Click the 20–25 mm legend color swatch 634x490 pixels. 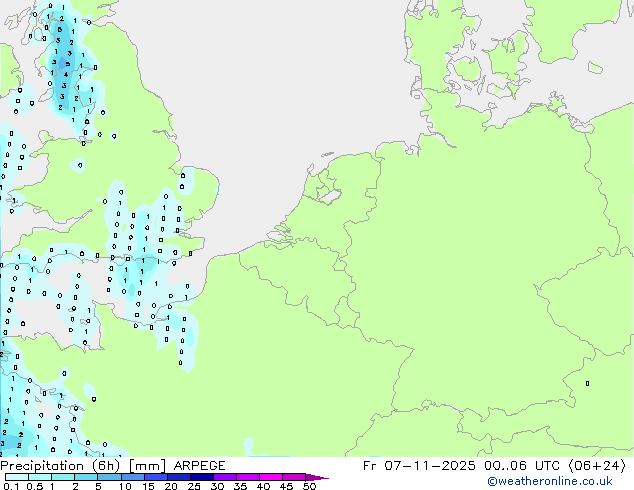[x=179, y=477]
